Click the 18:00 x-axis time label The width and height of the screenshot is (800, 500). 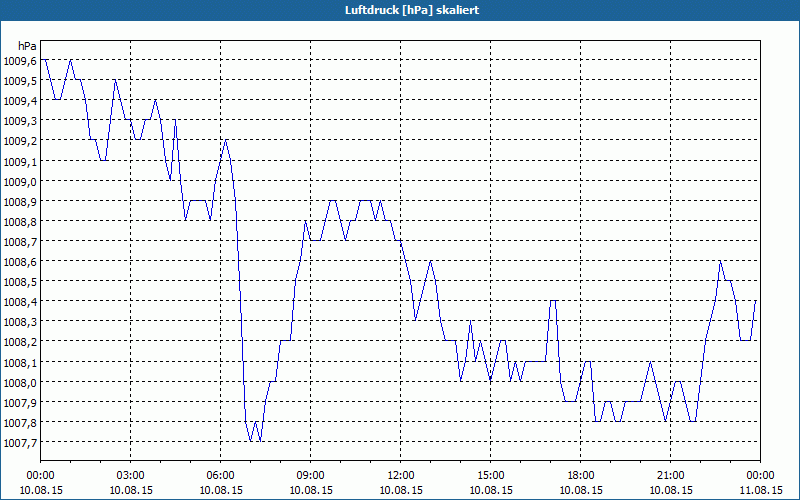[581, 476]
